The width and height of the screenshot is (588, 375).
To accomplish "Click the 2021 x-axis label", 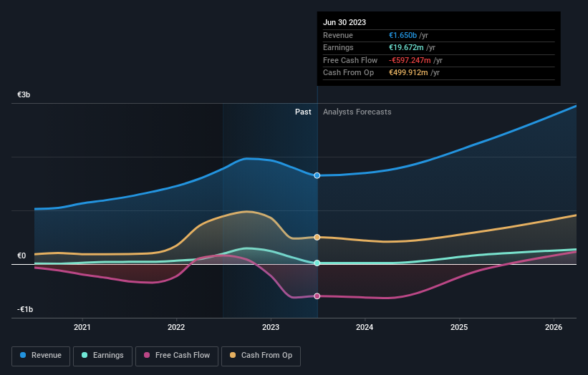I will [82, 328].
